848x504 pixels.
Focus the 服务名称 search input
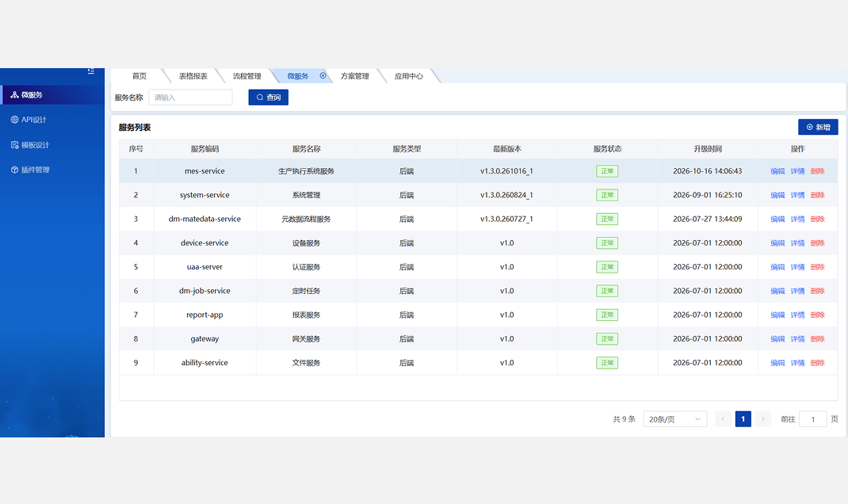click(x=190, y=97)
